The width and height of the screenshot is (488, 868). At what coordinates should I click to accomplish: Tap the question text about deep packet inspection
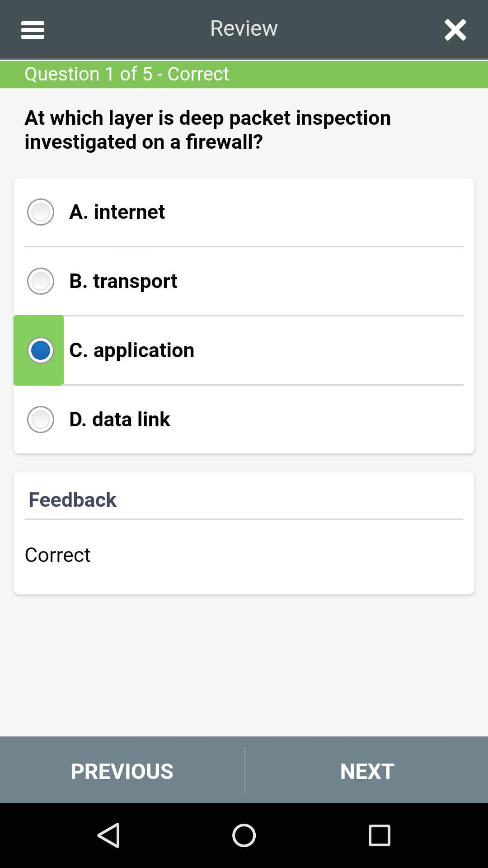[207, 130]
